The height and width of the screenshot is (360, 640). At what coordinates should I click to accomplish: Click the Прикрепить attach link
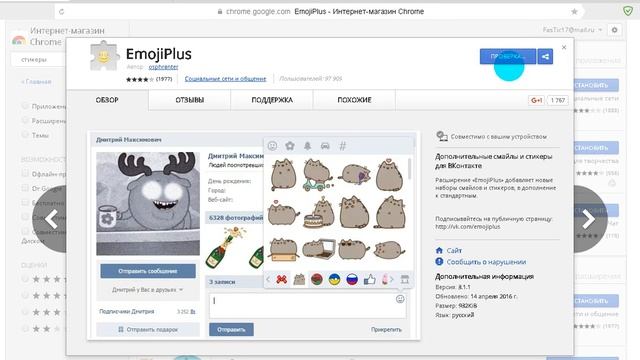pyautogui.click(x=386, y=329)
